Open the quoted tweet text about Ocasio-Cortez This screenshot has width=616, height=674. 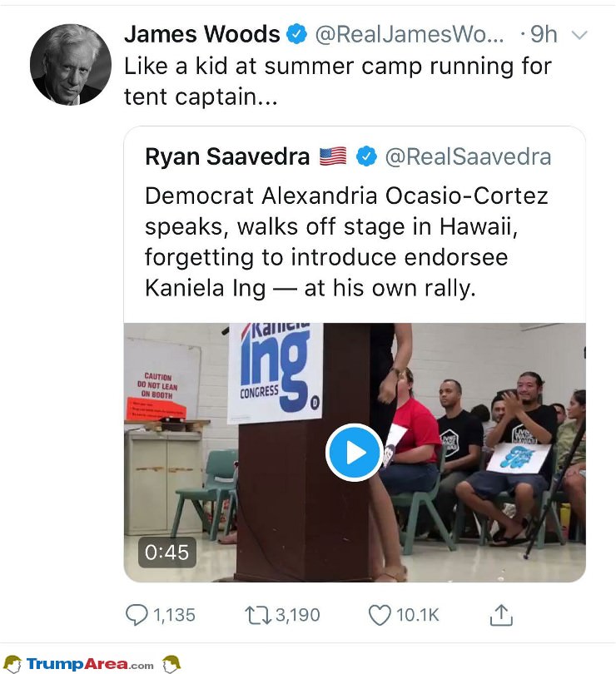click(346, 242)
